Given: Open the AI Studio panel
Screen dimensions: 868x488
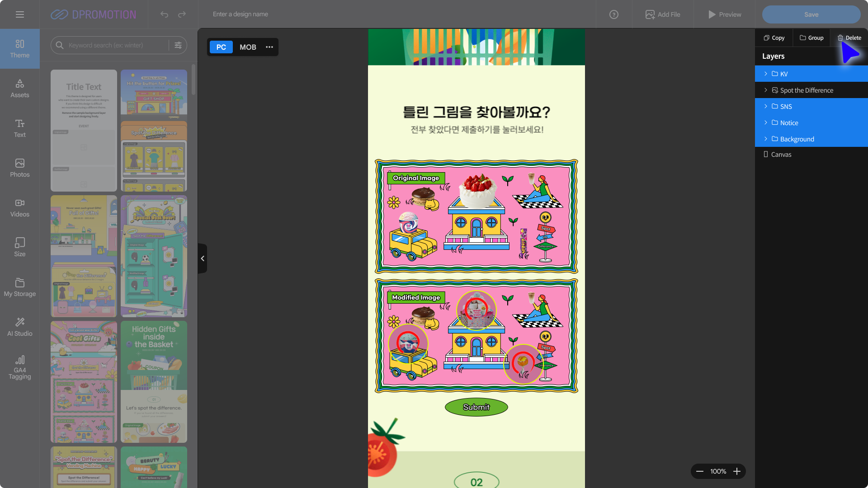Looking at the screenshot, I should pyautogui.click(x=20, y=327).
